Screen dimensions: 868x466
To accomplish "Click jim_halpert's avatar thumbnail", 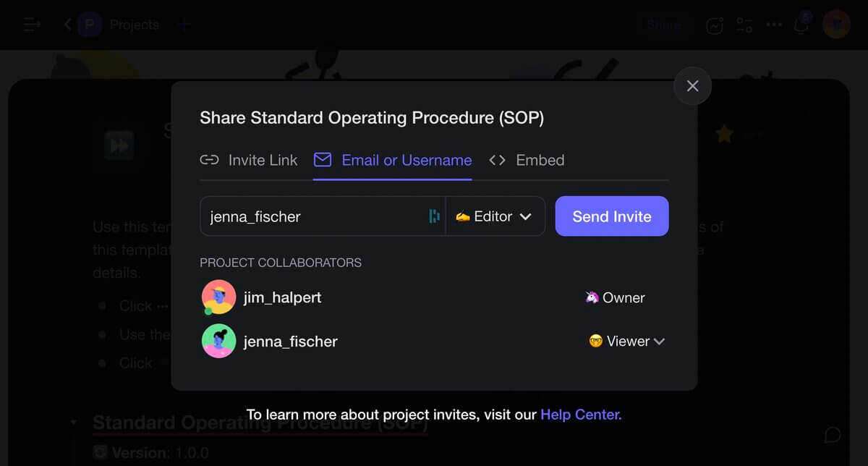I will (218, 297).
